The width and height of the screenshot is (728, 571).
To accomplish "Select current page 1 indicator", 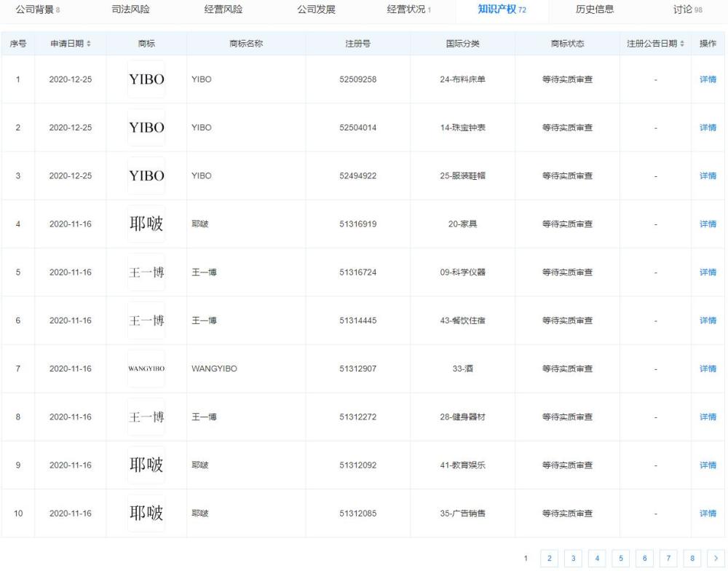I will [526, 559].
